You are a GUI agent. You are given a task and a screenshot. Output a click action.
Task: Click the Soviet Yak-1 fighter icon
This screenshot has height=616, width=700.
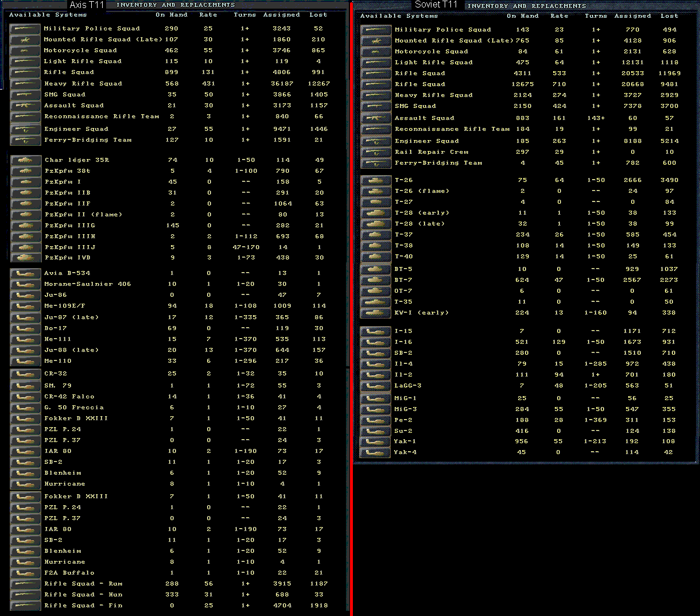point(375,441)
